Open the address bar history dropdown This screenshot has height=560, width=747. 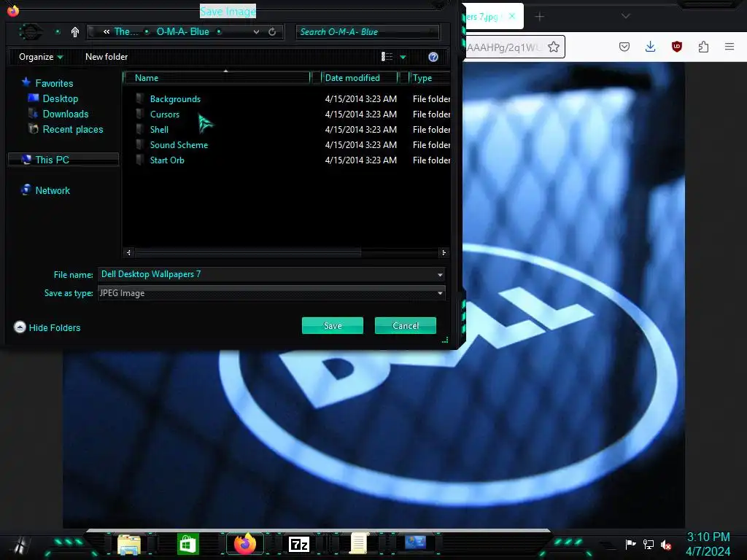(256, 32)
